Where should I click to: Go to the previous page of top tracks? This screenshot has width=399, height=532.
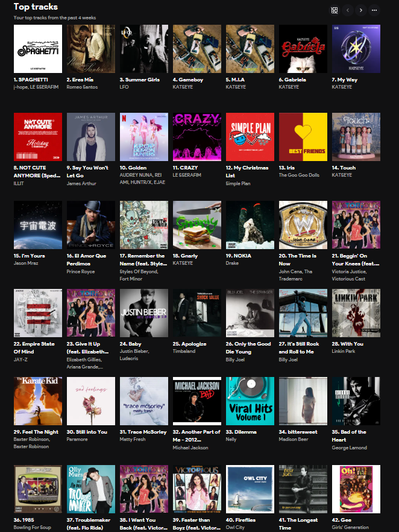(x=348, y=10)
